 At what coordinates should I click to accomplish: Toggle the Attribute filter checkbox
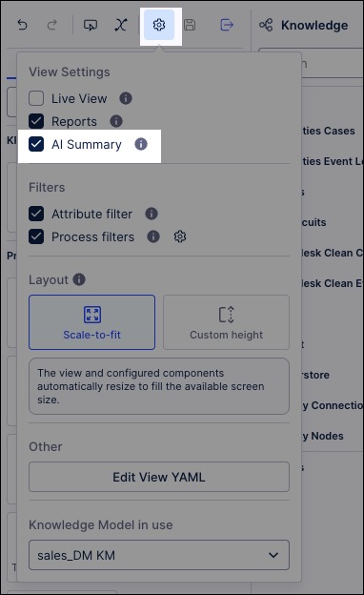coord(36,214)
